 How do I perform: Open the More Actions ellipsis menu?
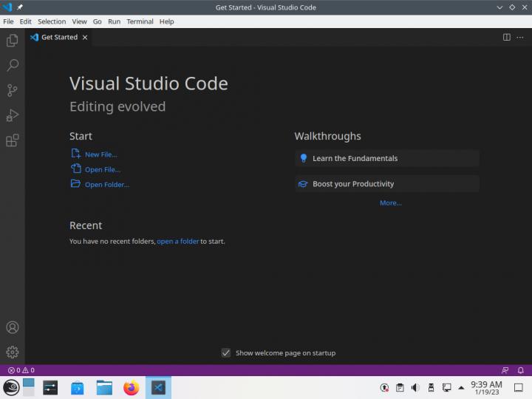click(x=521, y=37)
